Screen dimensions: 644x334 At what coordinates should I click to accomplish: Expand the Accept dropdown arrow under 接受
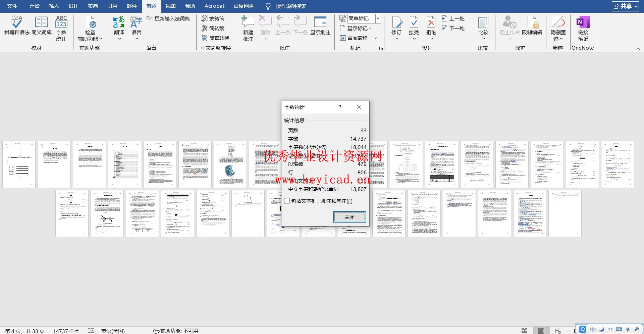pos(414,39)
